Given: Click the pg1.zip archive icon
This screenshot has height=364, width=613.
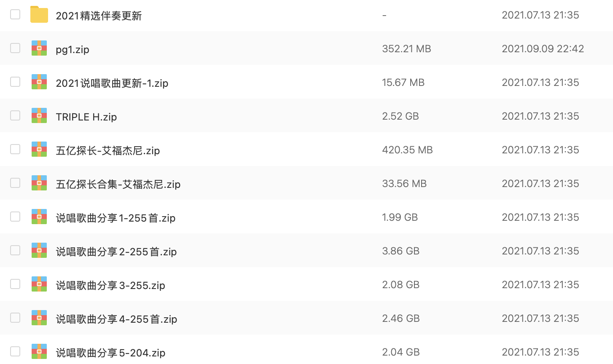Looking at the screenshot, I should [x=39, y=48].
